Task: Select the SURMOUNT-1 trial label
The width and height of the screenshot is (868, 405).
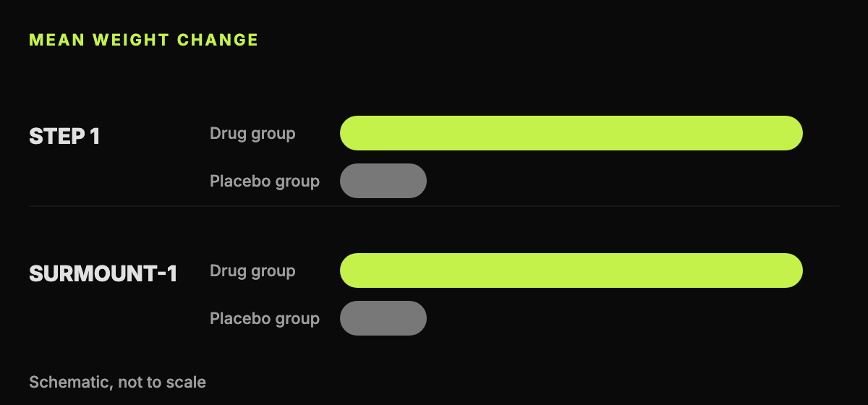Action: 103,273
